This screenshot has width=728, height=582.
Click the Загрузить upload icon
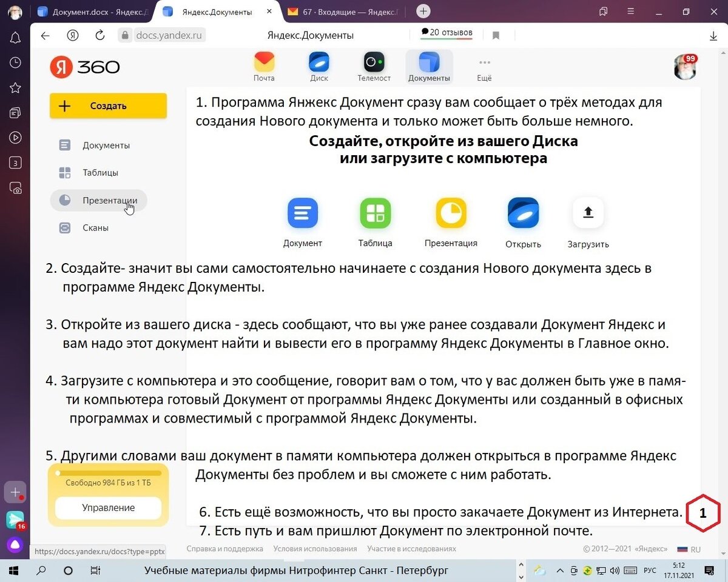click(x=588, y=213)
